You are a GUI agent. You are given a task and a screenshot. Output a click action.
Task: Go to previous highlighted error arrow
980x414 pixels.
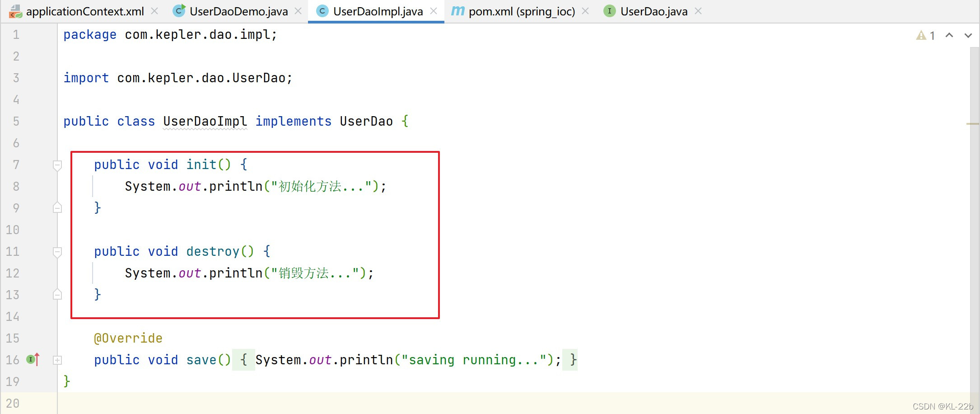pyautogui.click(x=949, y=35)
